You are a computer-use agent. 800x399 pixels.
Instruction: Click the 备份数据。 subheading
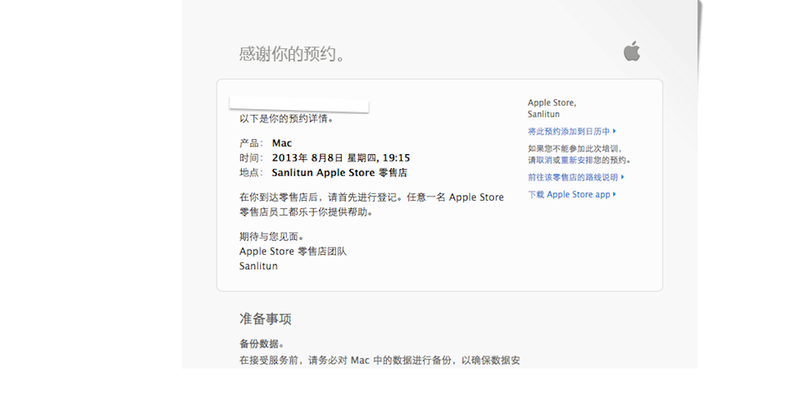[262, 343]
